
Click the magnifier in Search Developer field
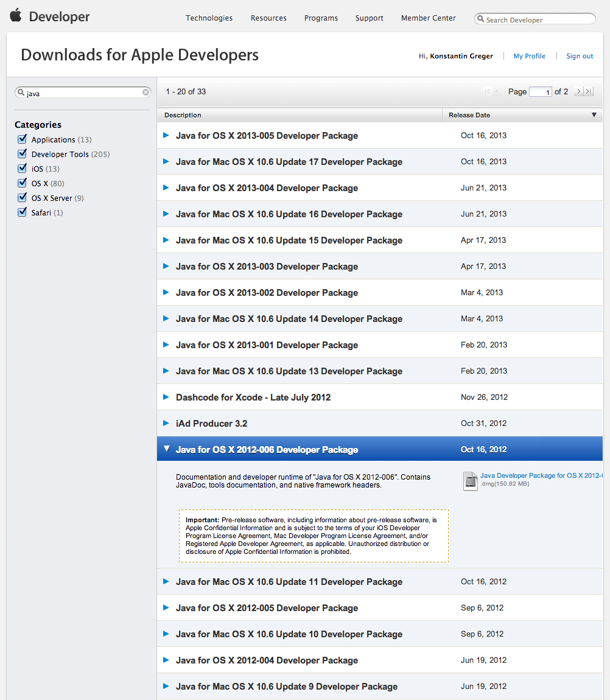(480, 19)
